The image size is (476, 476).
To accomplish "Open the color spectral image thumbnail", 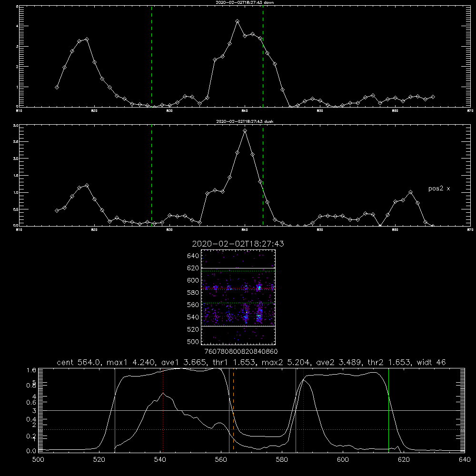I will pyautogui.click(x=238, y=297).
